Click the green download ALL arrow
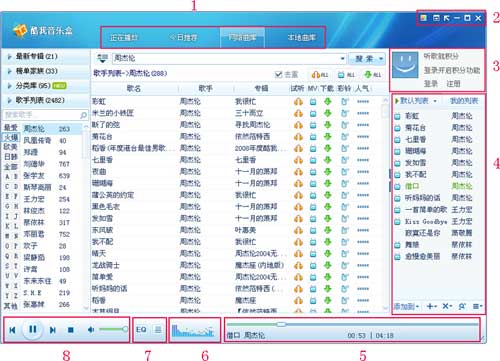 click(373, 75)
